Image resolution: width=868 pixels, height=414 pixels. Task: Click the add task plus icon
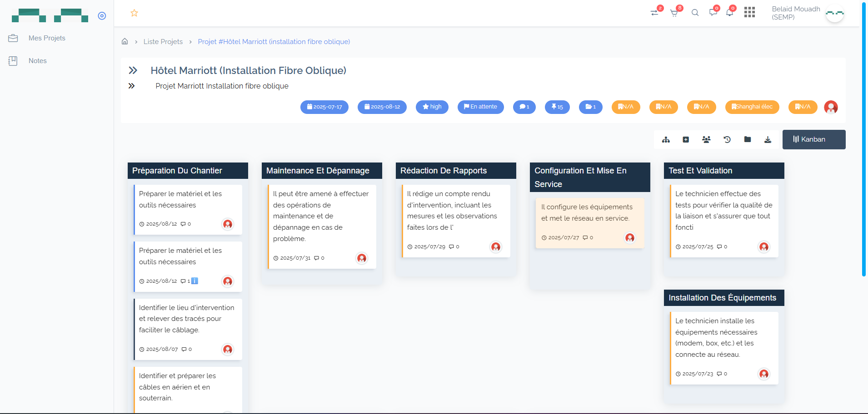pos(686,139)
